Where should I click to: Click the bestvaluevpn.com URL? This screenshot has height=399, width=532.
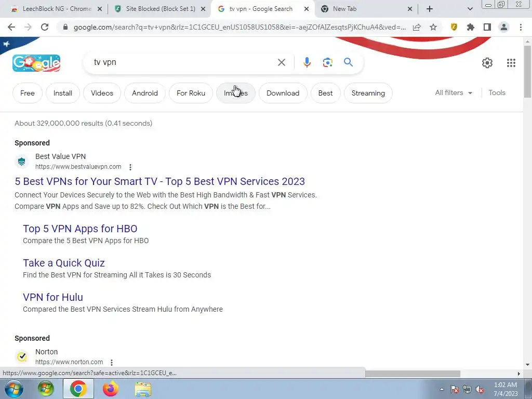78,167
